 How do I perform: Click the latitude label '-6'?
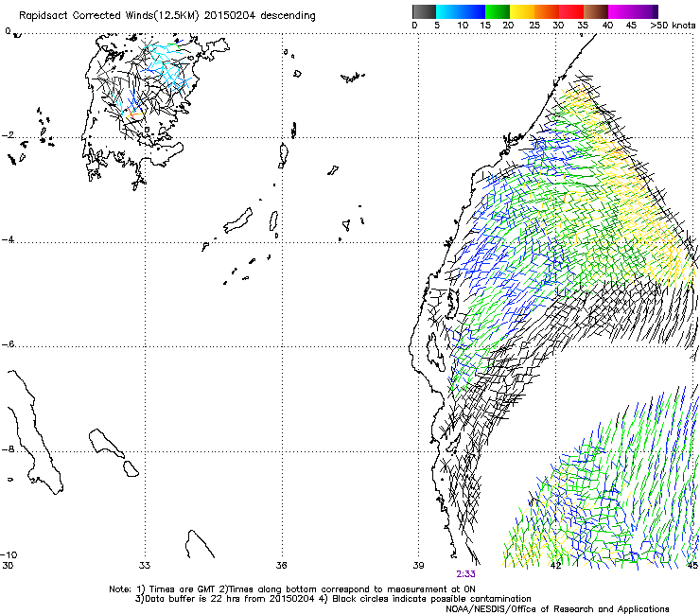(8, 344)
